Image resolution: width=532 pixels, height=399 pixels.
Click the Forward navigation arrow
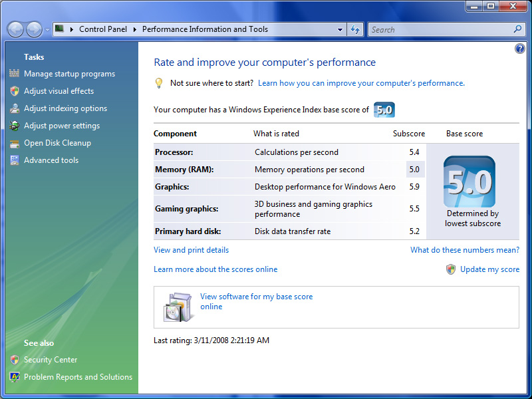click(35, 29)
